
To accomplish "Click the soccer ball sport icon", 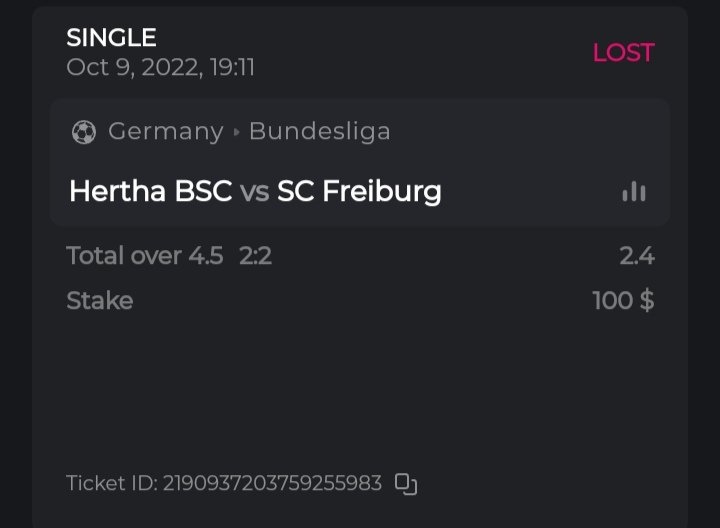I will tap(83, 132).
